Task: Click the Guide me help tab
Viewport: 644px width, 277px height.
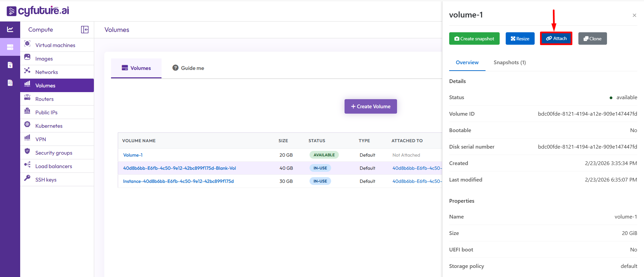Action: click(x=188, y=68)
